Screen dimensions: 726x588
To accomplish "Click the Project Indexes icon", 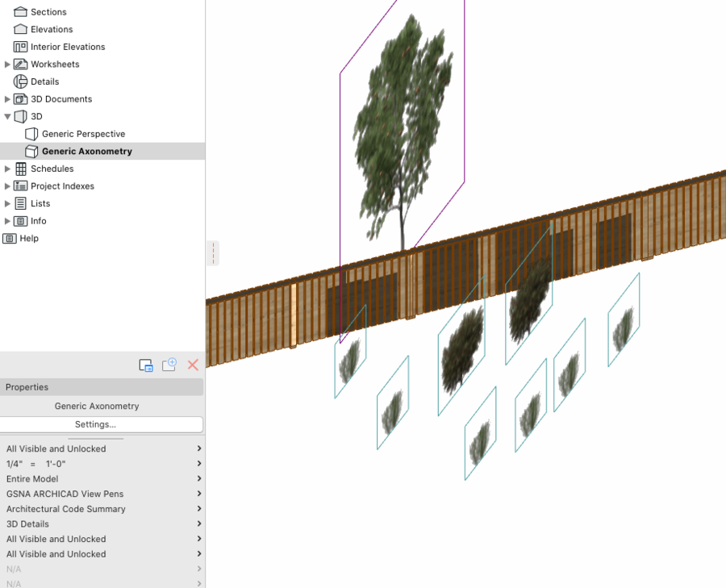I will coord(20,186).
